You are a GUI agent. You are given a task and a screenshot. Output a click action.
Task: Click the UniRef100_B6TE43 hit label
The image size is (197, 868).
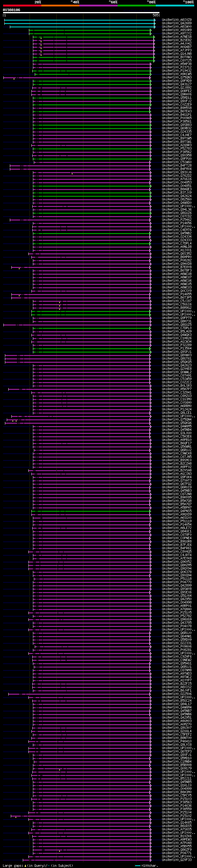[x=177, y=111]
